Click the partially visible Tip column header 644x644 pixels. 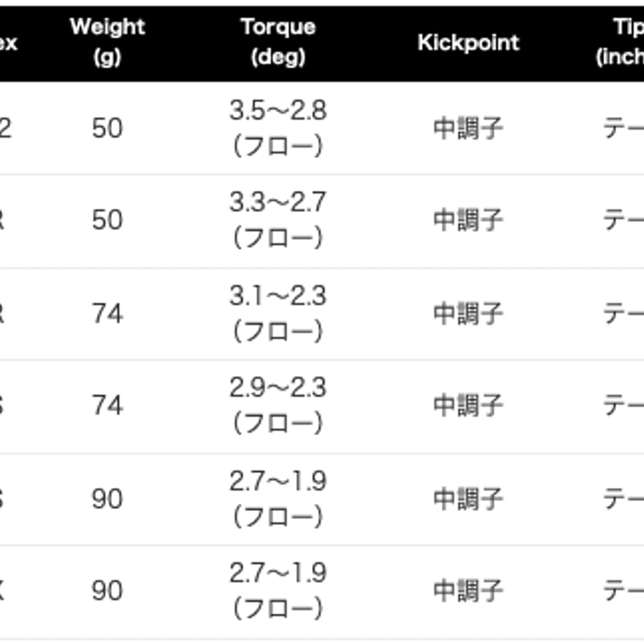pyautogui.click(x=620, y=42)
